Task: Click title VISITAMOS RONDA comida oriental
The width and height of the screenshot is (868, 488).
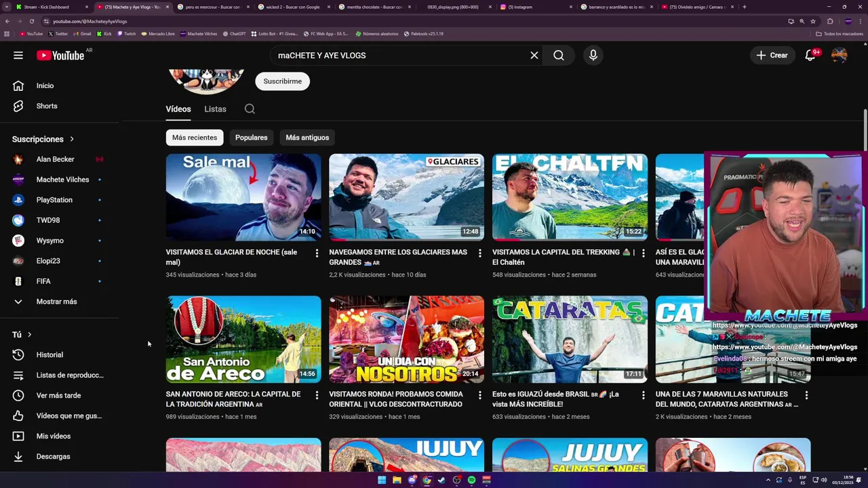Action: click(396, 399)
